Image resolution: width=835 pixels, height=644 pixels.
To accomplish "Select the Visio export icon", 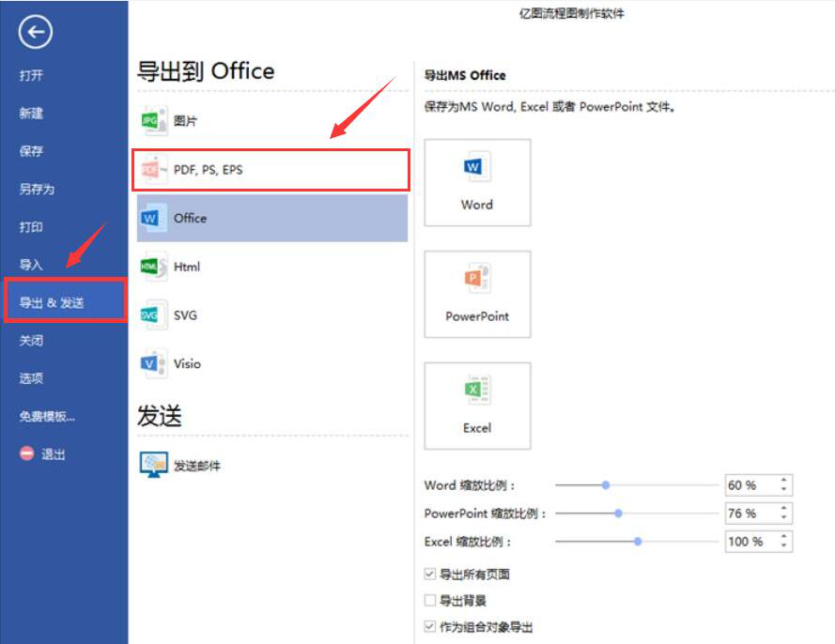I will pyautogui.click(x=151, y=363).
